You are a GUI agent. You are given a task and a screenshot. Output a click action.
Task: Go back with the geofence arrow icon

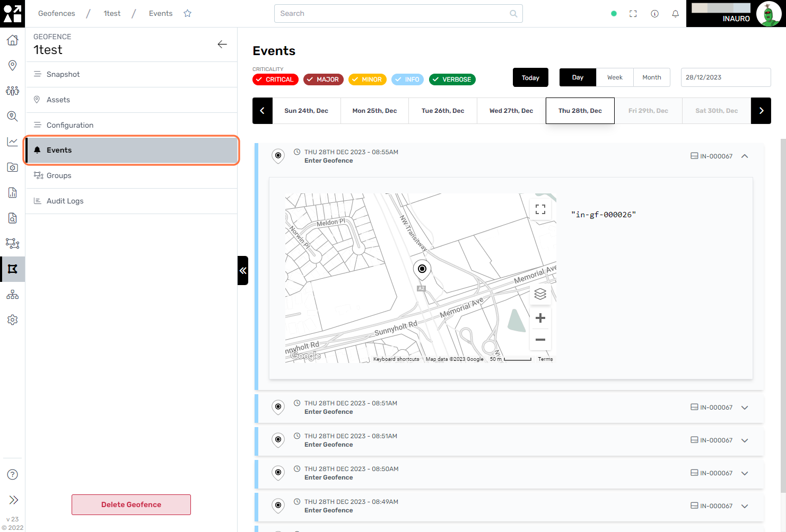click(x=222, y=45)
